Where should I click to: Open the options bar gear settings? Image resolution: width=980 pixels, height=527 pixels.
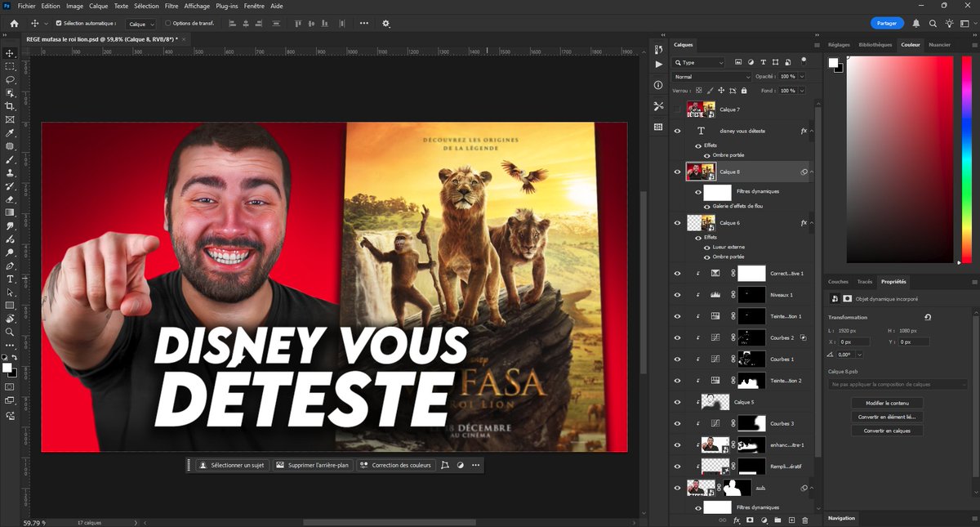coord(386,24)
